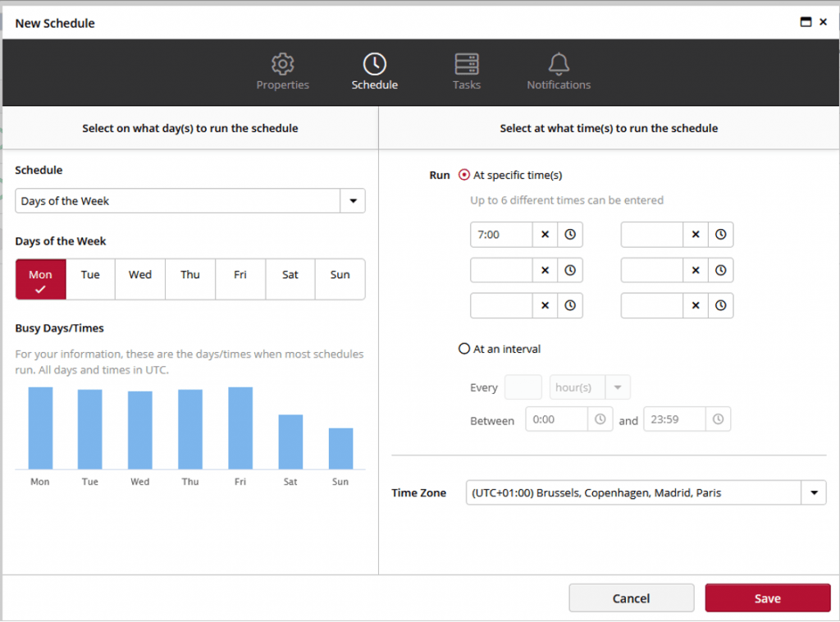840x622 pixels.
Task: Expand the Schedule type dropdown arrow
Action: point(353,201)
